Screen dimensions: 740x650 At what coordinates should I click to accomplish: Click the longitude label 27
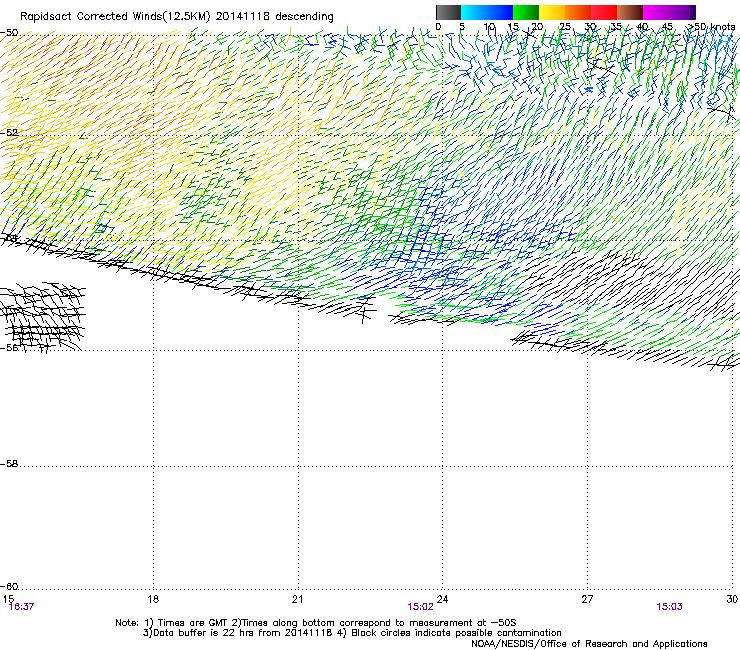587,599
